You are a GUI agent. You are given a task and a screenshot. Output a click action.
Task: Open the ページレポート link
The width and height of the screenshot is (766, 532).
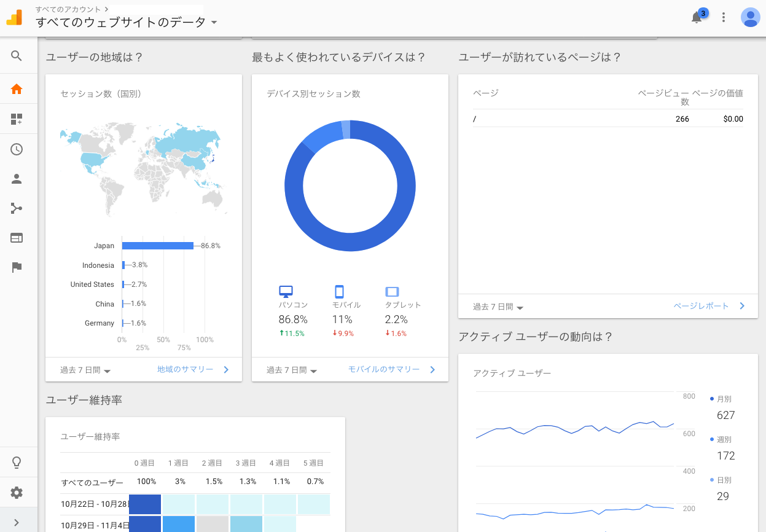[x=702, y=306]
